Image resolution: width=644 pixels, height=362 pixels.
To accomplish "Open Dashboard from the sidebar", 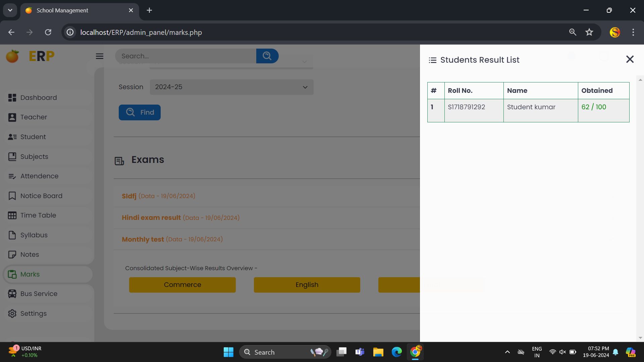I will coord(38,98).
